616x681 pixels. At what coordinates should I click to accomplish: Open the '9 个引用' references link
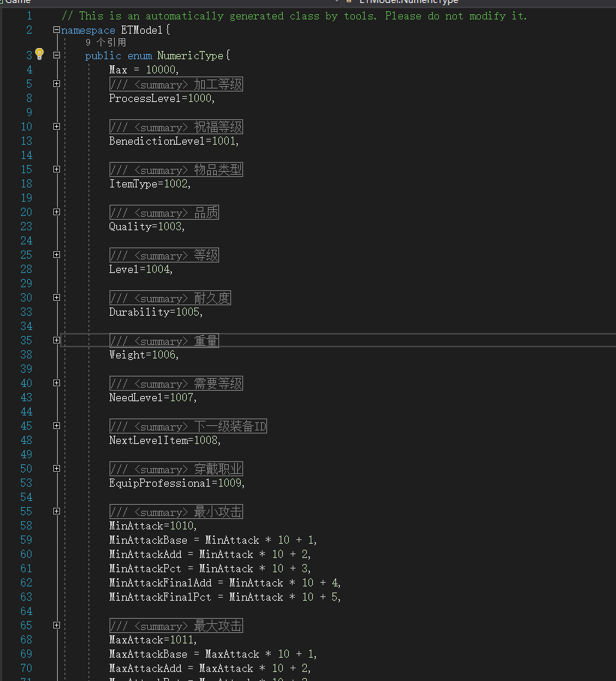click(x=106, y=43)
